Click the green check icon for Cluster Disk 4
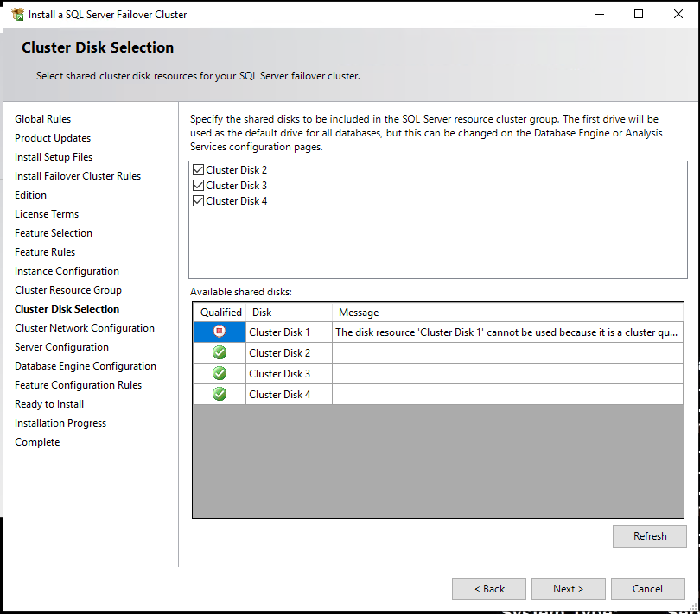The height and width of the screenshot is (614, 700). (x=220, y=394)
